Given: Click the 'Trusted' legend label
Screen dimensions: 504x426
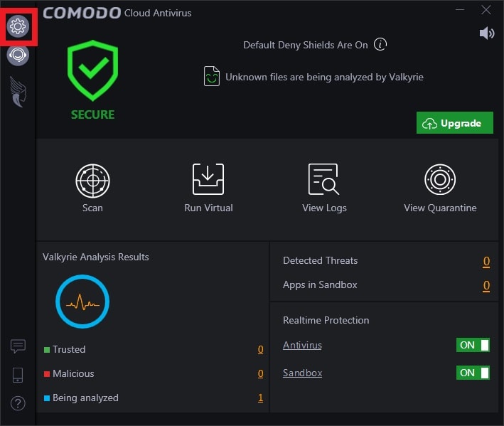Looking at the screenshot, I should tap(69, 349).
